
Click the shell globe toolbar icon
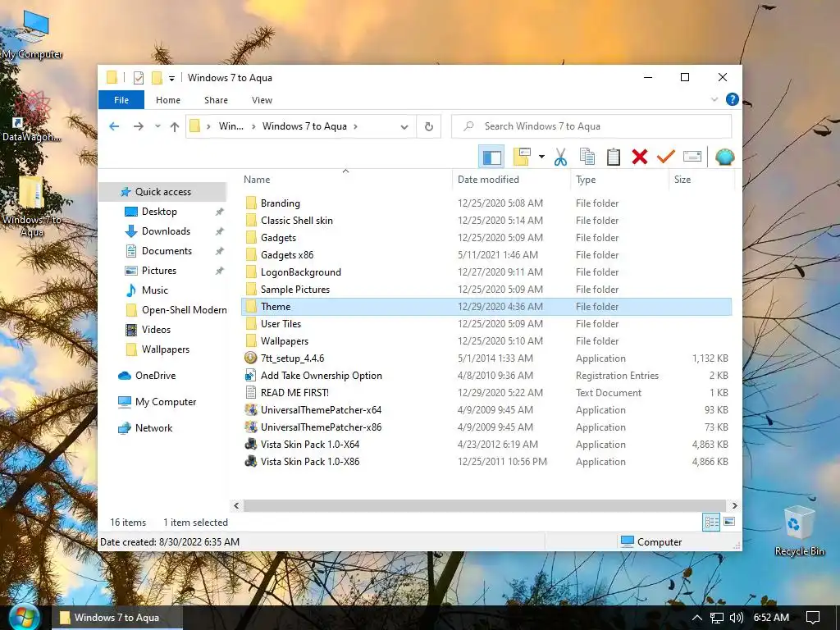click(x=724, y=157)
